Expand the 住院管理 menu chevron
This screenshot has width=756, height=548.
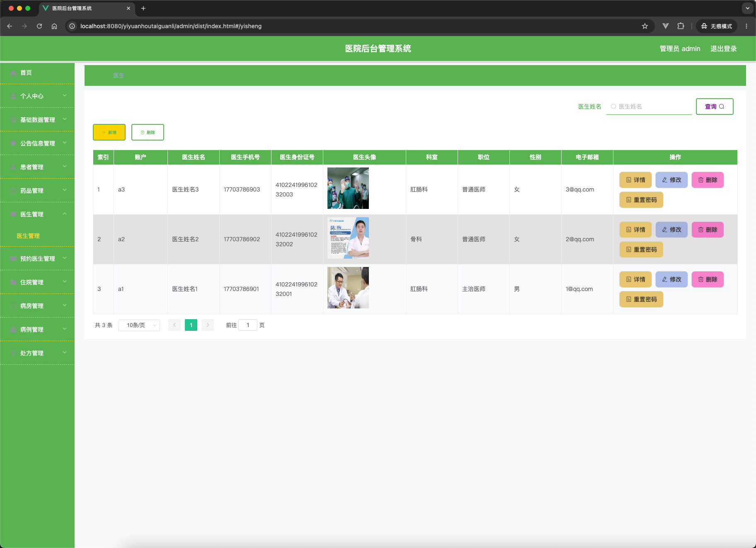click(x=65, y=282)
